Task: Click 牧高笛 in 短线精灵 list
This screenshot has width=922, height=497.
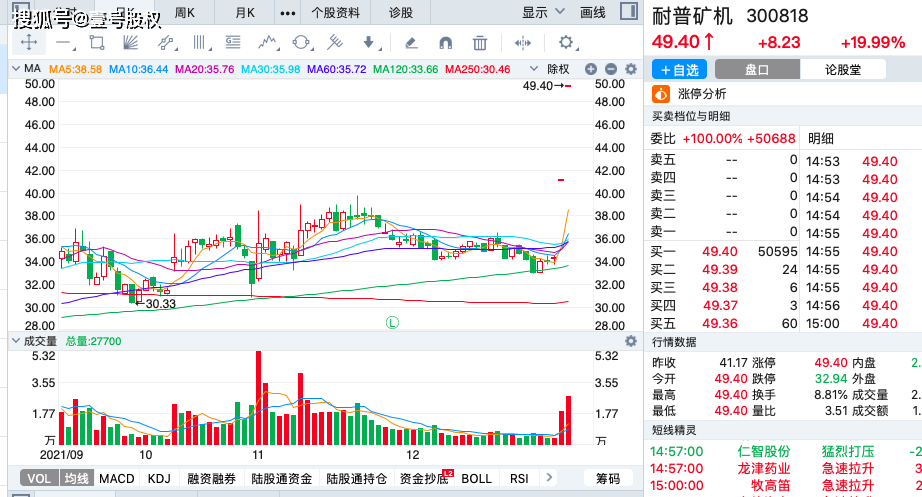Action: coord(770,485)
